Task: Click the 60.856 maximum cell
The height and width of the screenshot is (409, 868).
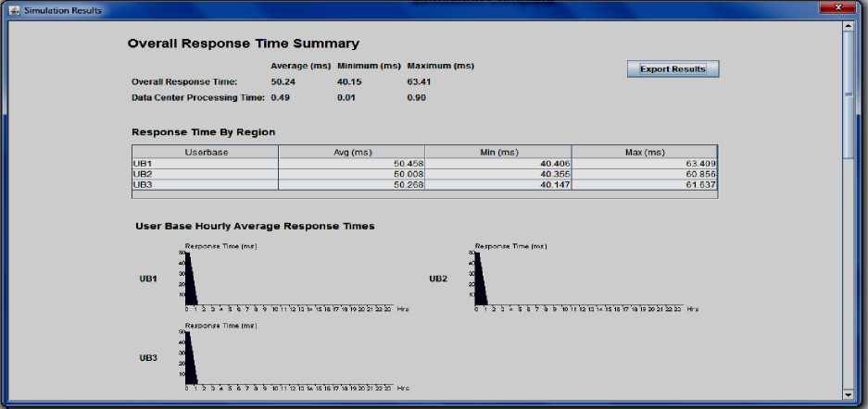Action: [x=645, y=174]
